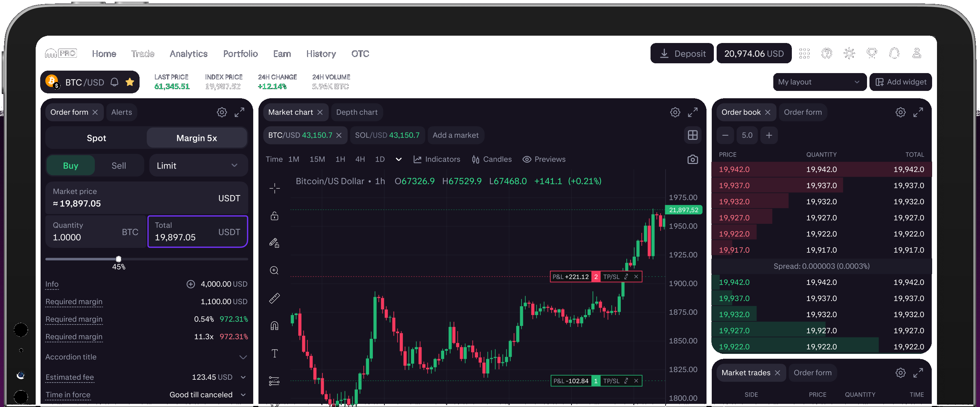Switch to the Alerts tab
This screenshot has width=980, height=407.
click(x=122, y=112)
